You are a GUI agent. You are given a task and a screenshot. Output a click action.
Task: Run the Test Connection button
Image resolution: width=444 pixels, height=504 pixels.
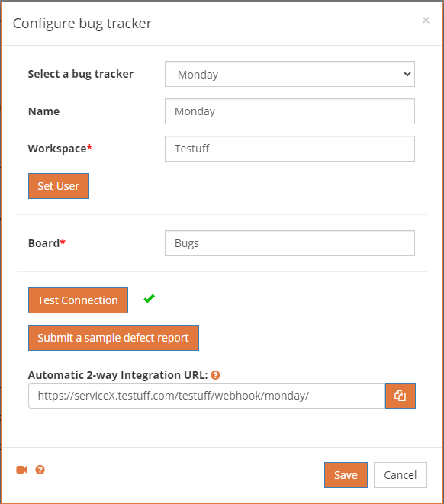78,300
